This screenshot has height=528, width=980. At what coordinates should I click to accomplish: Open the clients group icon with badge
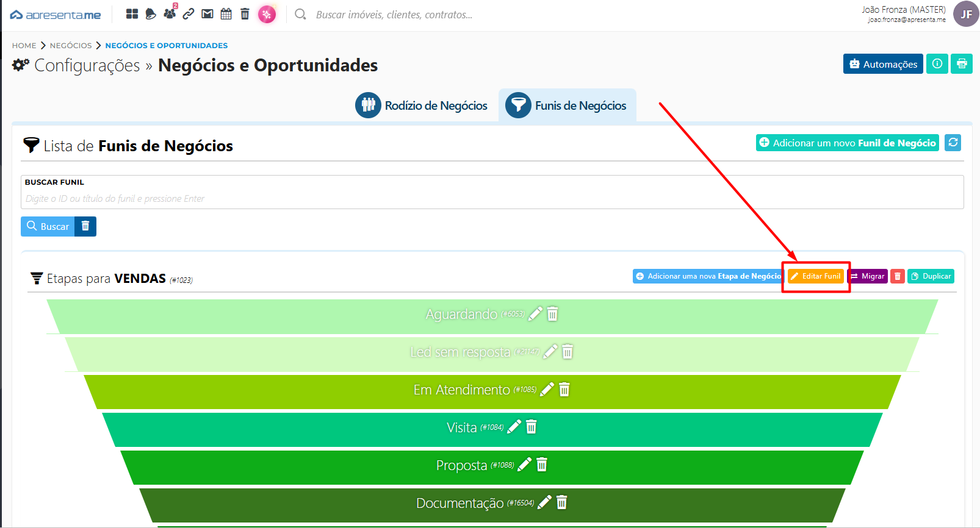[170, 13]
